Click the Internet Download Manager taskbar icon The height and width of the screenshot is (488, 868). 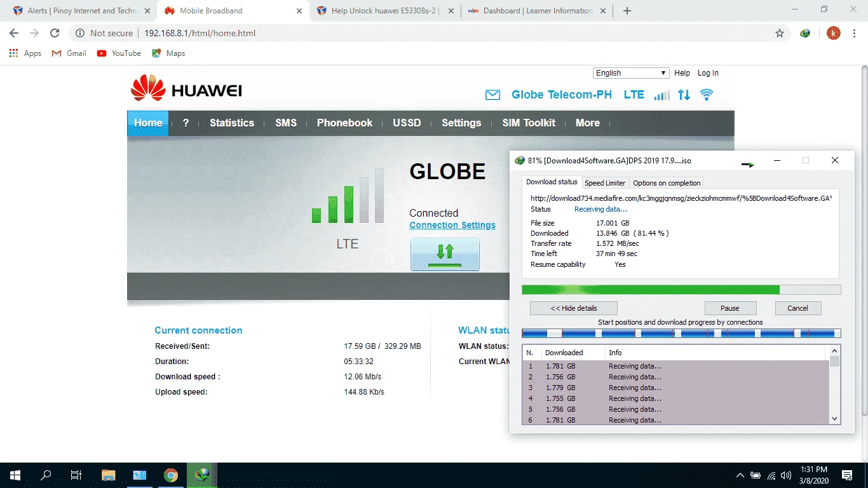[x=202, y=475]
